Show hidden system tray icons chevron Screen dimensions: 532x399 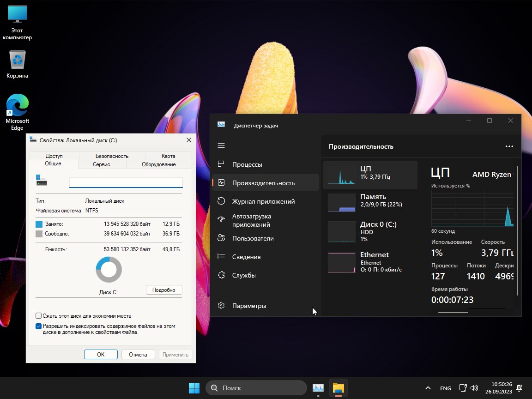pyautogui.click(x=428, y=388)
